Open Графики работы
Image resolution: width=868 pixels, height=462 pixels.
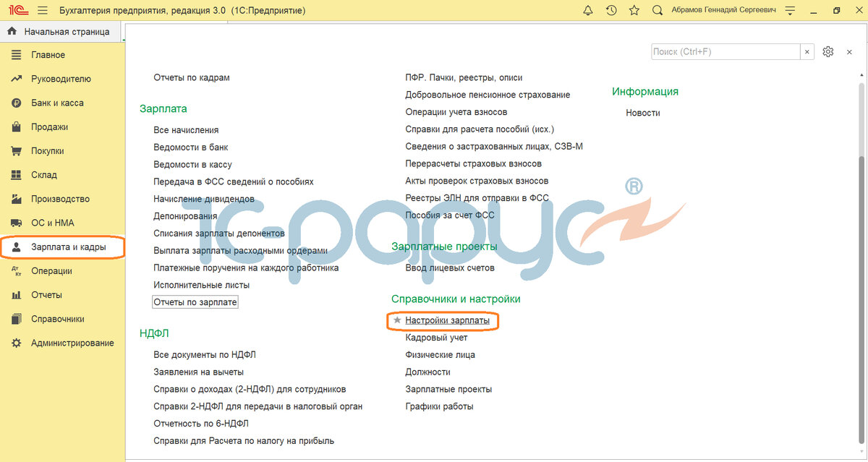pyautogui.click(x=439, y=406)
